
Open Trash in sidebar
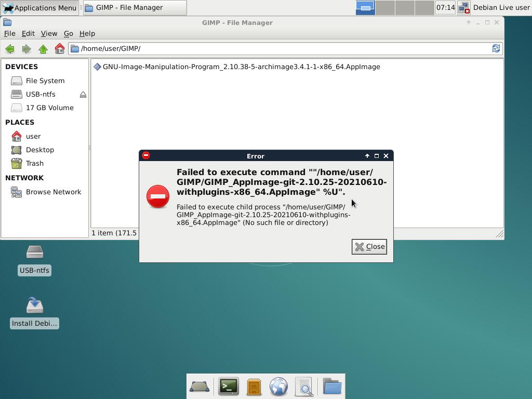coord(34,164)
